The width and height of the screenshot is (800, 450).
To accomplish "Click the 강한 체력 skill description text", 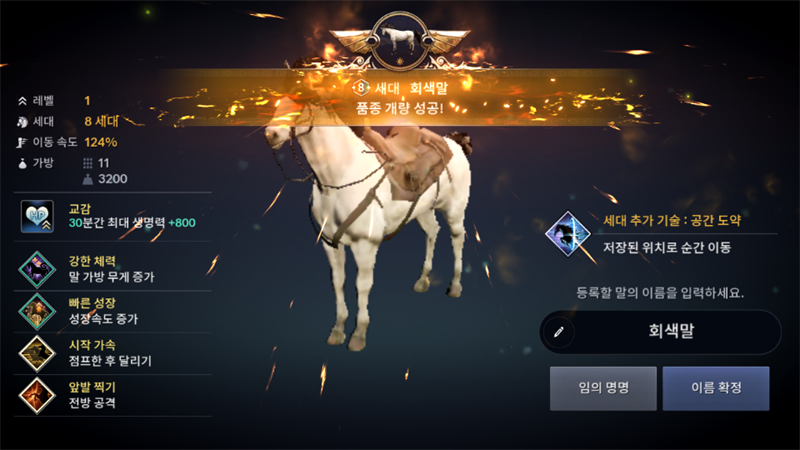I will click(111, 277).
